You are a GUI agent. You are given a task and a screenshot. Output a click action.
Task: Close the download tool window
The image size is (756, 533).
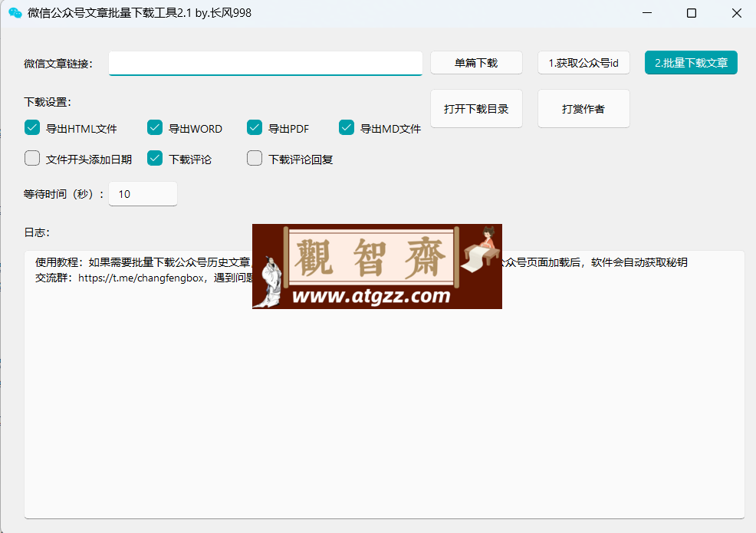(736, 13)
